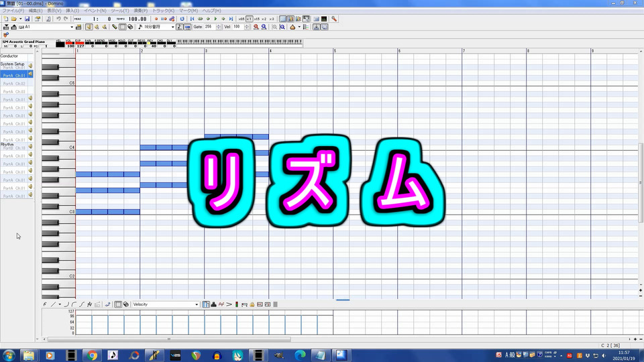Image resolution: width=644 pixels, height=362 pixels.
Task: Click measure 5 on the ruler
Action: 335,50
